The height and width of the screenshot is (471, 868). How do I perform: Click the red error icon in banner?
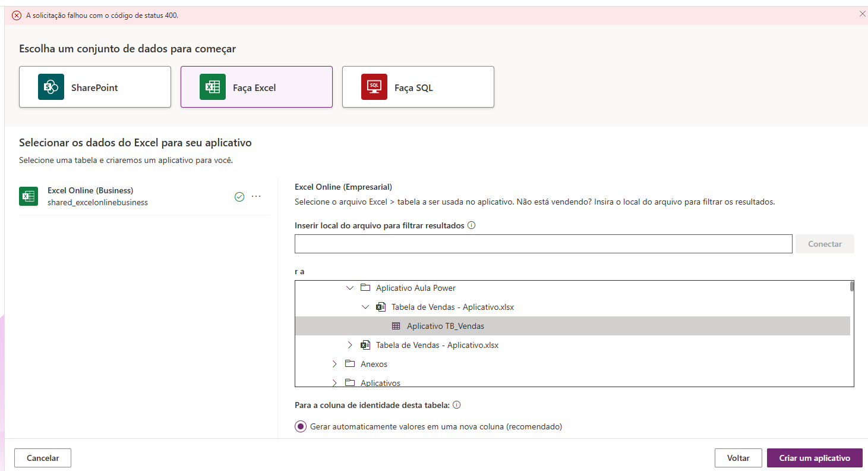point(17,15)
